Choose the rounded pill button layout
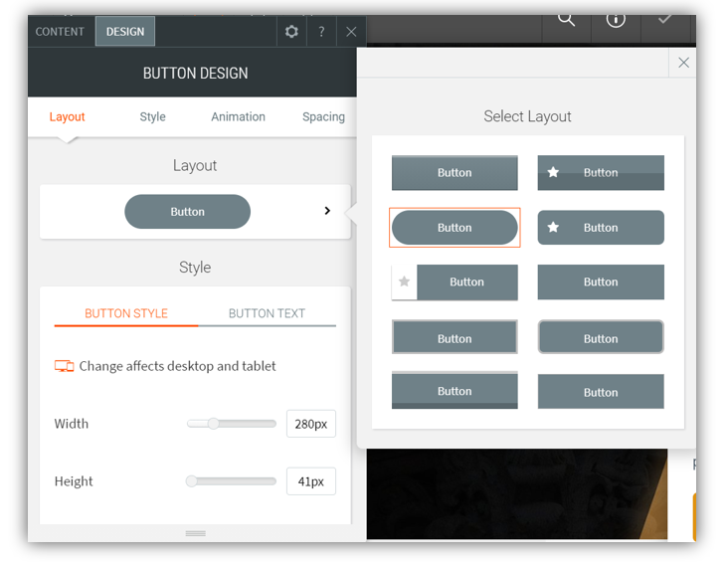 [455, 228]
